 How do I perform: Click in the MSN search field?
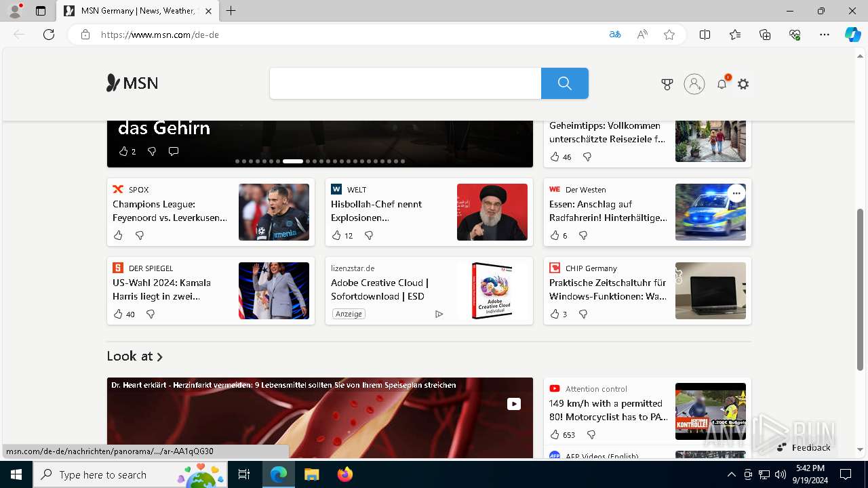pos(406,83)
